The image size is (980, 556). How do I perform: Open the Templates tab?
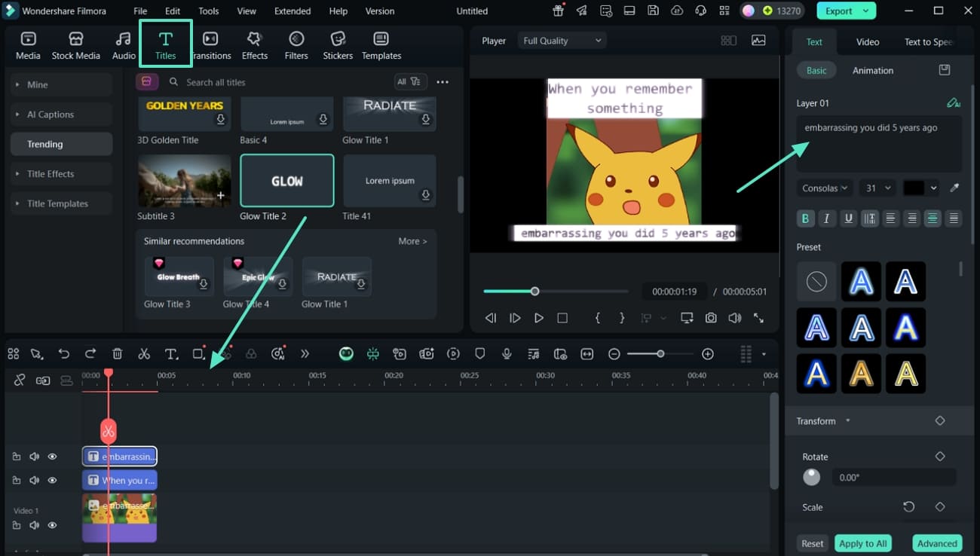tap(381, 46)
